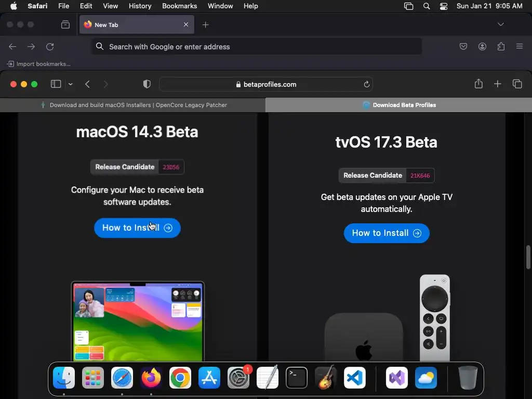Viewport: 532px width, 399px height.
Task: Open Safari privacy report shield icon
Action: tap(147, 84)
